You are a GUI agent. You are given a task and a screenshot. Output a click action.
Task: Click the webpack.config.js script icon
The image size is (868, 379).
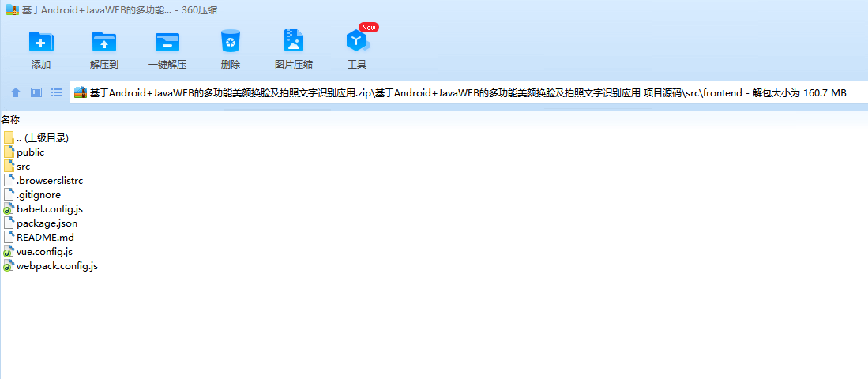pos(9,266)
